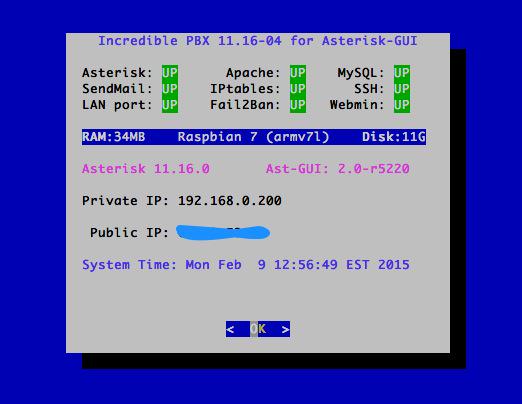Click the Ast-GUI: 2.0-r5220 version text
The height and width of the screenshot is (404, 522).
[x=338, y=169]
